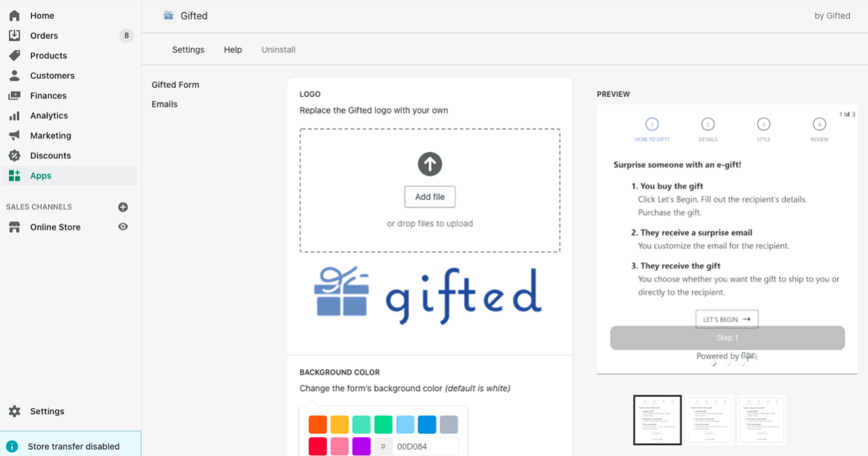Select the second preview thumbnail
868x456 pixels.
710,420
